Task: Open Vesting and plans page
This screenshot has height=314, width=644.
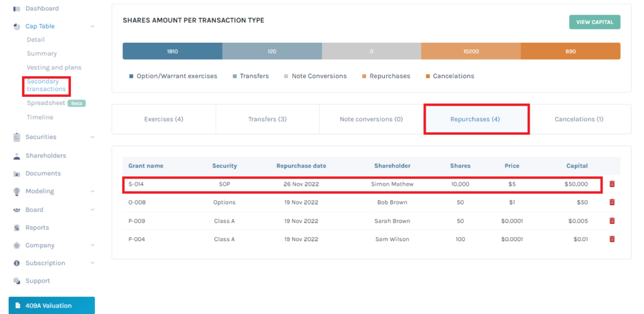Action: coord(54,67)
